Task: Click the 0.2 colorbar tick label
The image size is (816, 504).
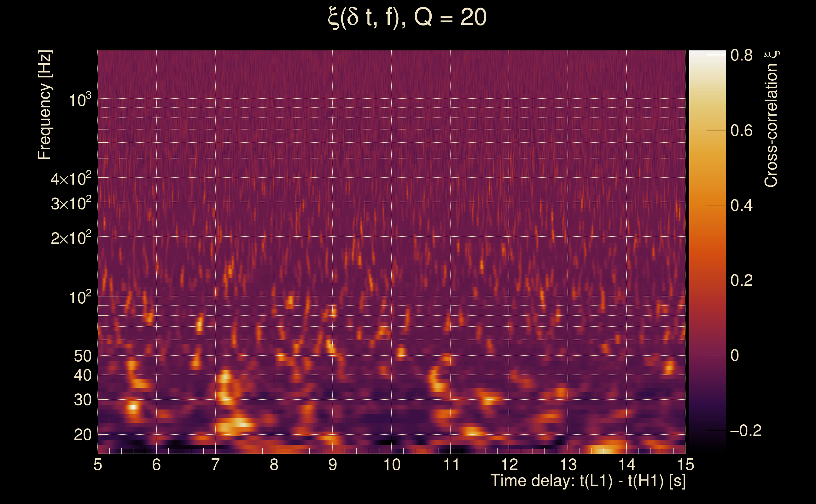Action: (742, 281)
